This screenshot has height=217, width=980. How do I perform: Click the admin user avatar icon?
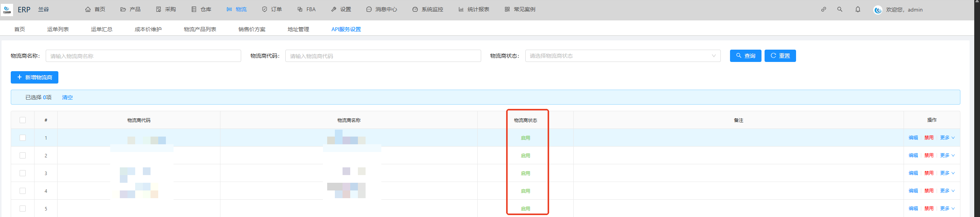[x=877, y=10]
